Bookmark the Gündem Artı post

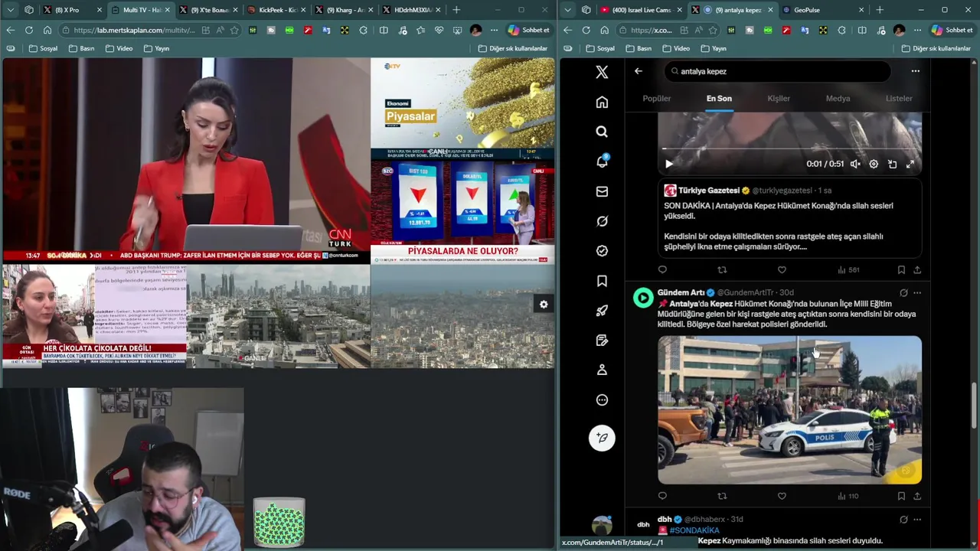901,496
